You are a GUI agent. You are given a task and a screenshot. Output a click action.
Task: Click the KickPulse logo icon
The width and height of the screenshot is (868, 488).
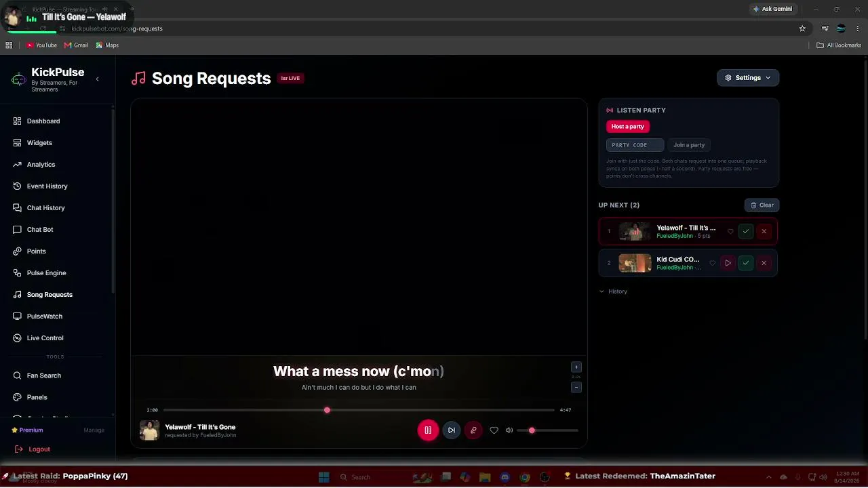coord(19,80)
